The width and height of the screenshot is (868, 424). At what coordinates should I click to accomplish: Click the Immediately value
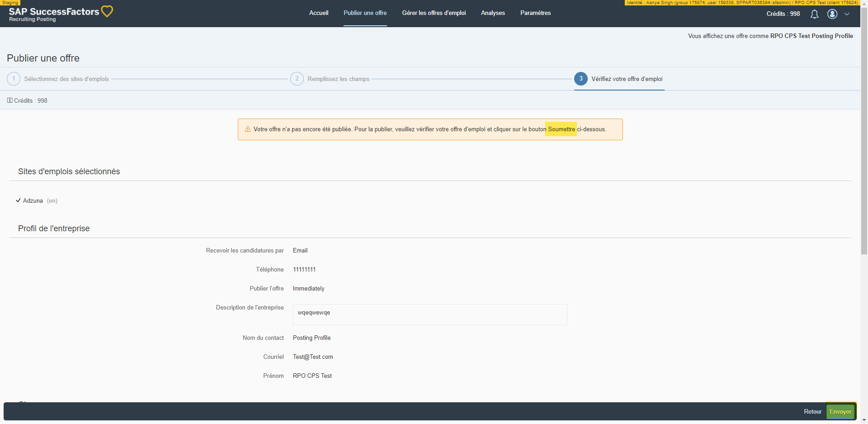point(309,289)
